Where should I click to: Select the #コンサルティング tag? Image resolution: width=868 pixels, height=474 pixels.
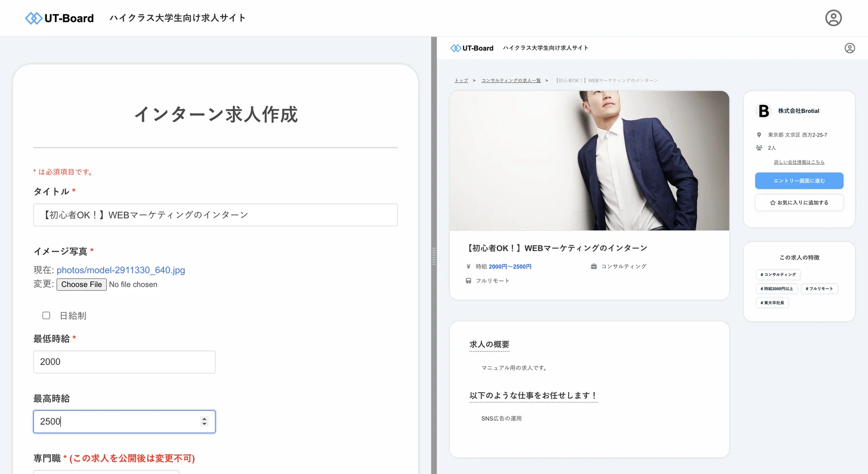(778, 275)
